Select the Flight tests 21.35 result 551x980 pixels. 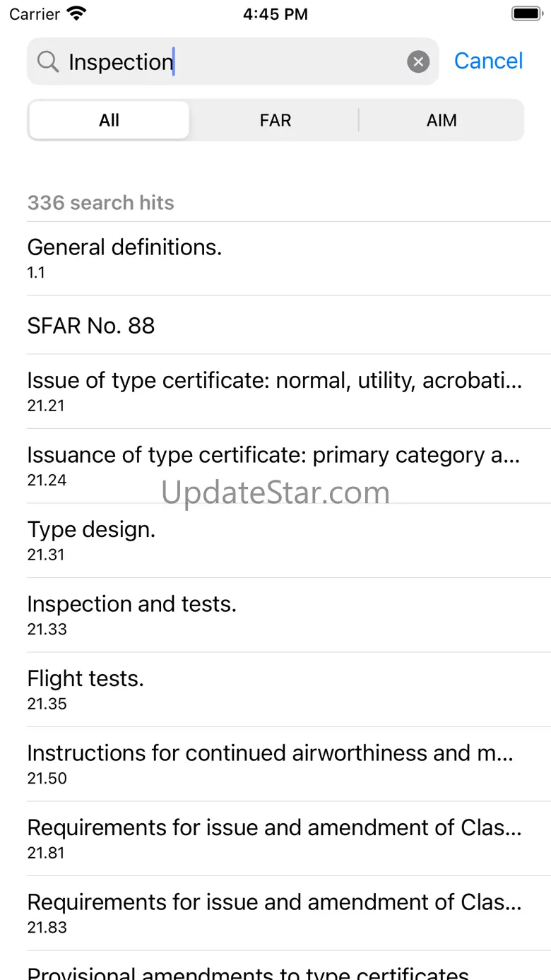pos(275,689)
